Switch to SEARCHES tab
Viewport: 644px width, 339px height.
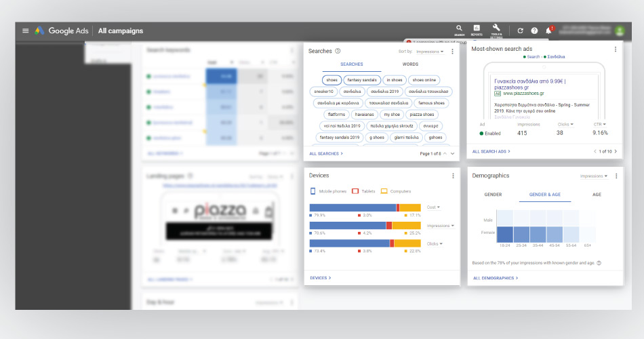pos(352,64)
